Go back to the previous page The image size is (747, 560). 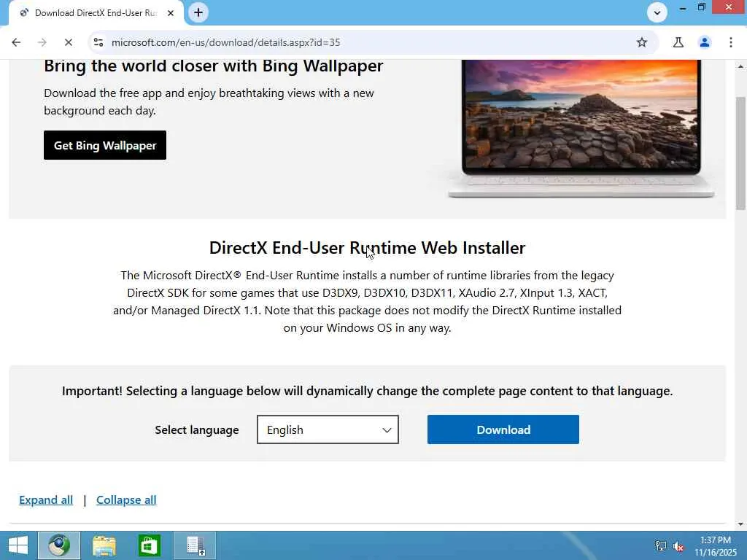[16, 42]
